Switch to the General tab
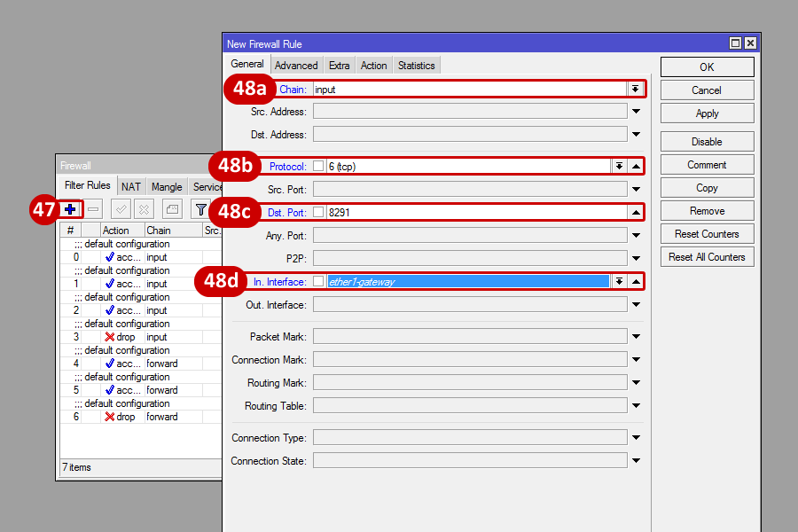The height and width of the screenshot is (532, 798). click(247, 64)
